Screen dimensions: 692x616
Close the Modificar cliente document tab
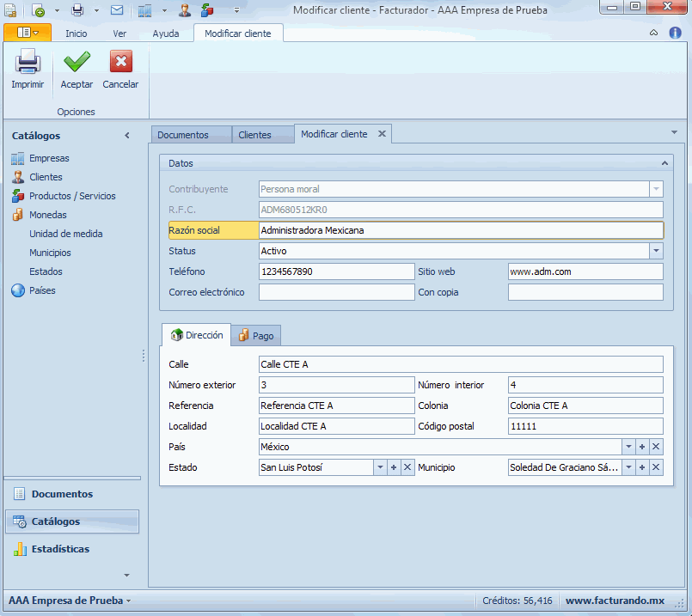[x=383, y=134]
